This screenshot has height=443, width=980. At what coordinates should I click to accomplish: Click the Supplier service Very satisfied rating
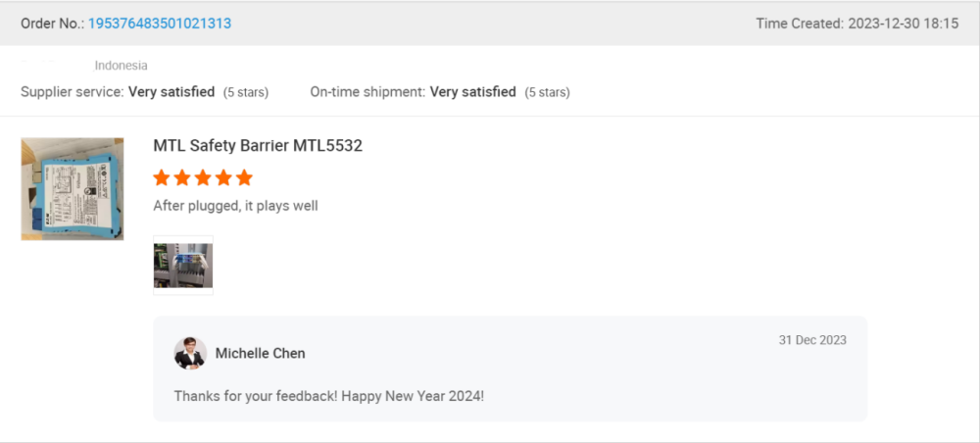[x=172, y=92]
